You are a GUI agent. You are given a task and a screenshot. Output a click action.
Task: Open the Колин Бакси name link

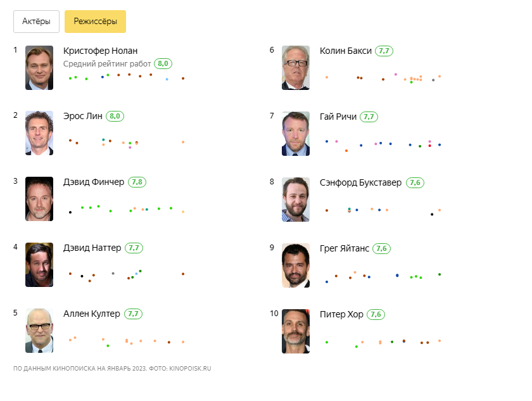click(346, 51)
